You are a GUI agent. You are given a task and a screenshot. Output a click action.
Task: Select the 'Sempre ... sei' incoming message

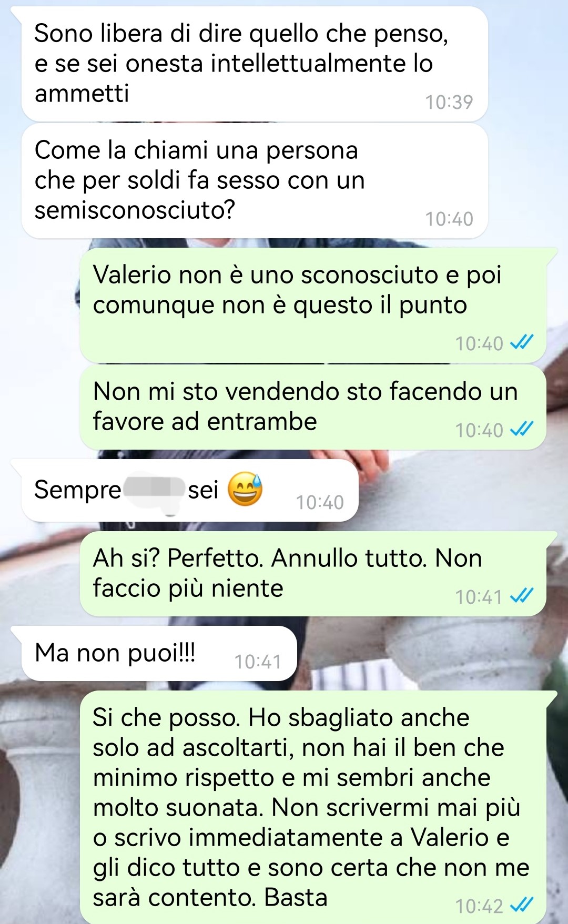(x=190, y=490)
